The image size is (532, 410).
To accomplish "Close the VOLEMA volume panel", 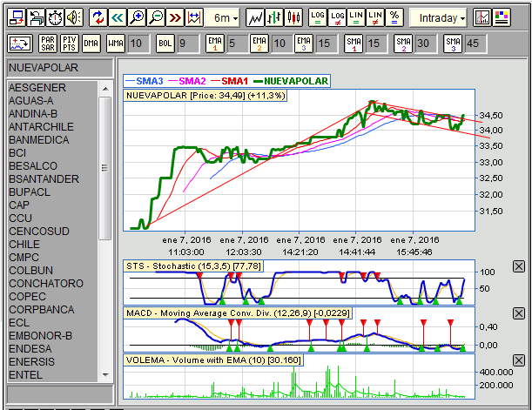I will click(x=519, y=360).
